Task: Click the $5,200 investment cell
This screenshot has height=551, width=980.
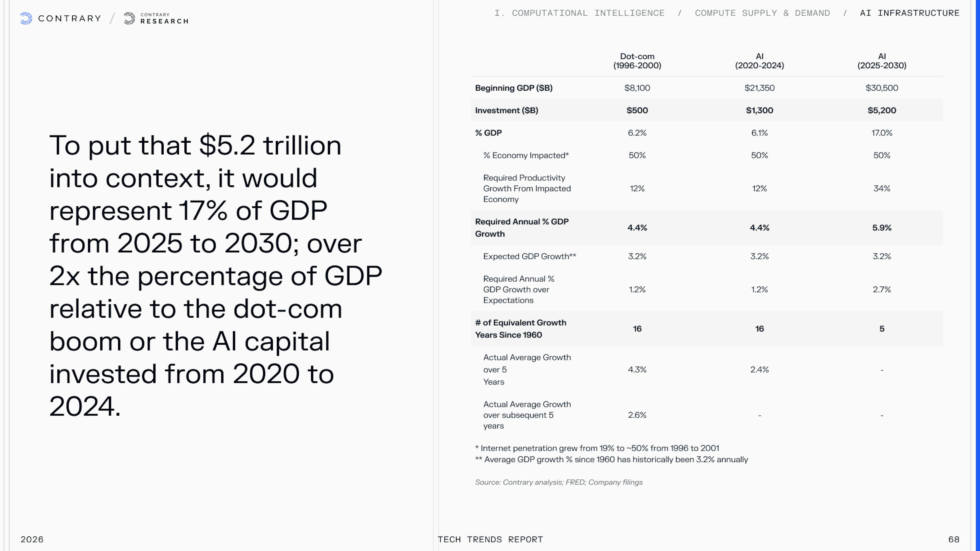Action: pyautogui.click(x=881, y=110)
